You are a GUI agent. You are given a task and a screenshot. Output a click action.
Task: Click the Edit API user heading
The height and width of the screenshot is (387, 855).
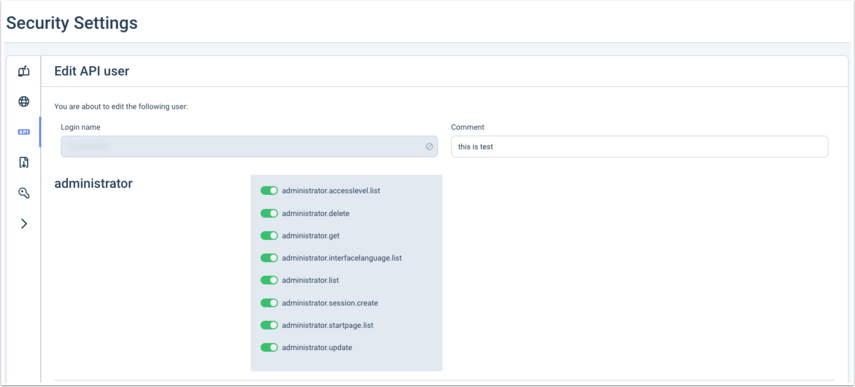(x=92, y=71)
